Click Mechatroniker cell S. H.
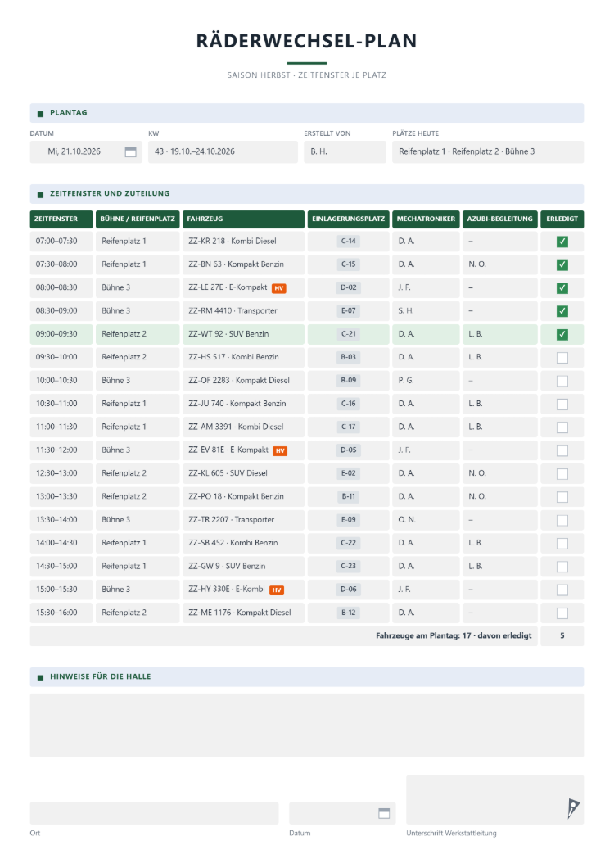This screenshot has width=614, height=868. 426,311
